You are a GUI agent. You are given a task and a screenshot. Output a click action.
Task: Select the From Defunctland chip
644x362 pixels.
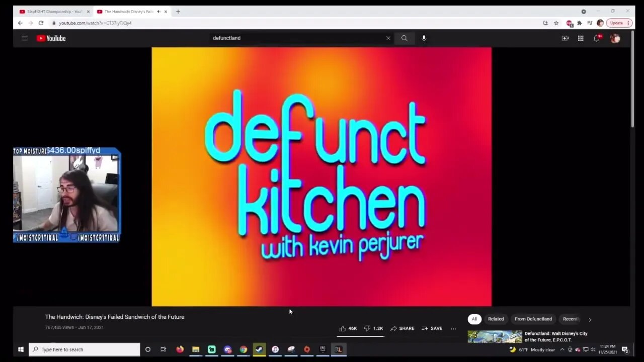click(x=533, y=319)
